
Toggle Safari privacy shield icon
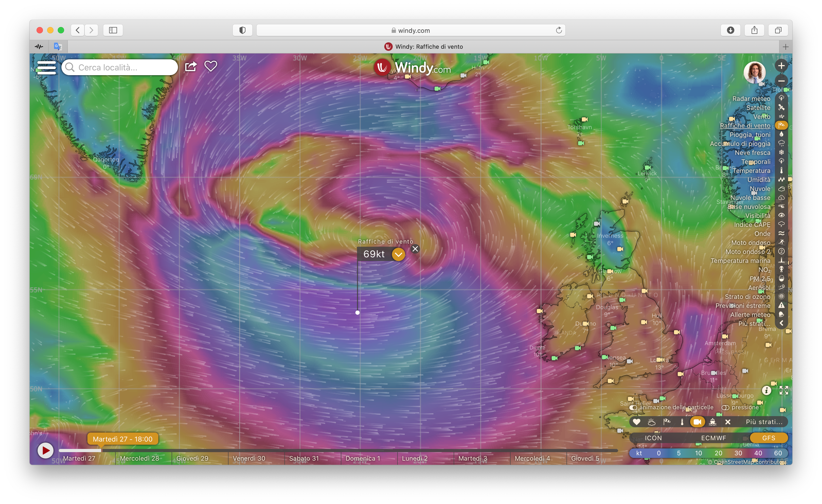pyautogui.click(x=243, y=30)
